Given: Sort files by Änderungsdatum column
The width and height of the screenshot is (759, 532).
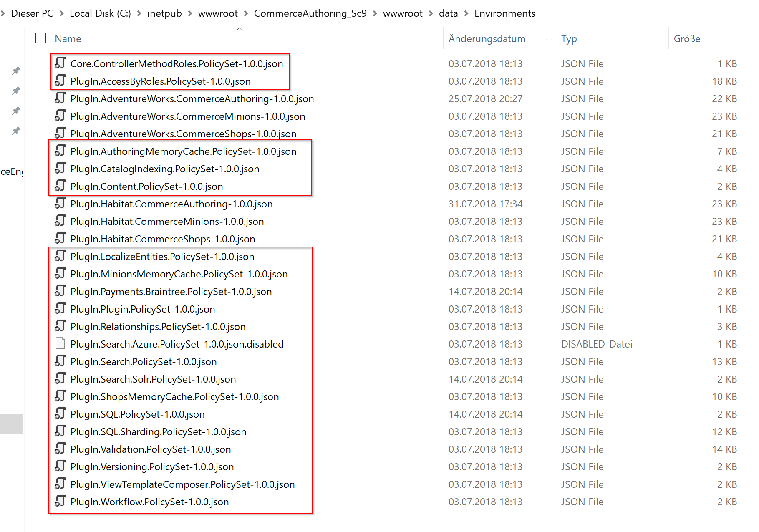Looking at the screenshot, I should pos(487,39).
